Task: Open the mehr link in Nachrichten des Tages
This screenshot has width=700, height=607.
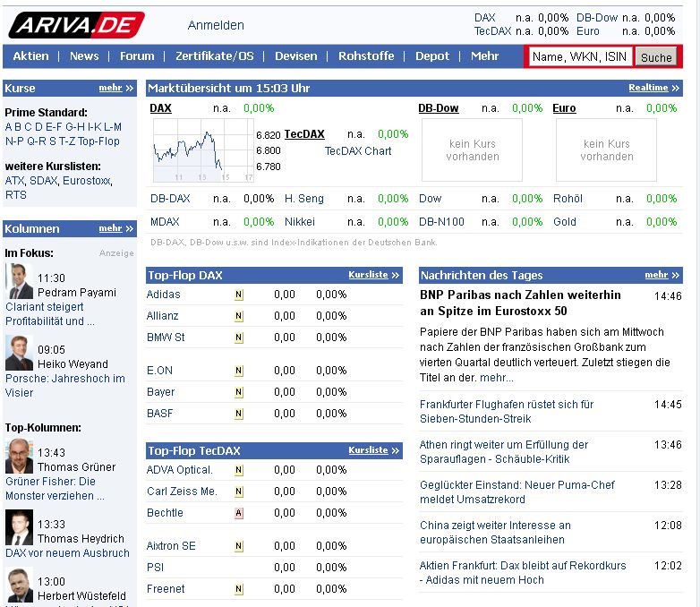Action: tap(662, 275)
